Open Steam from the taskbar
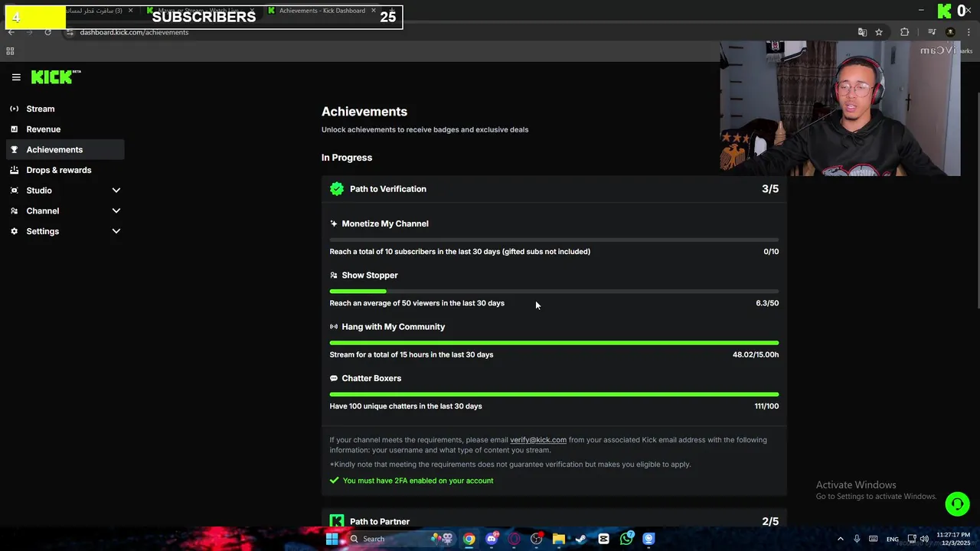Image resolution: width=980 pixels, height=551 pixels. [581, 539]
